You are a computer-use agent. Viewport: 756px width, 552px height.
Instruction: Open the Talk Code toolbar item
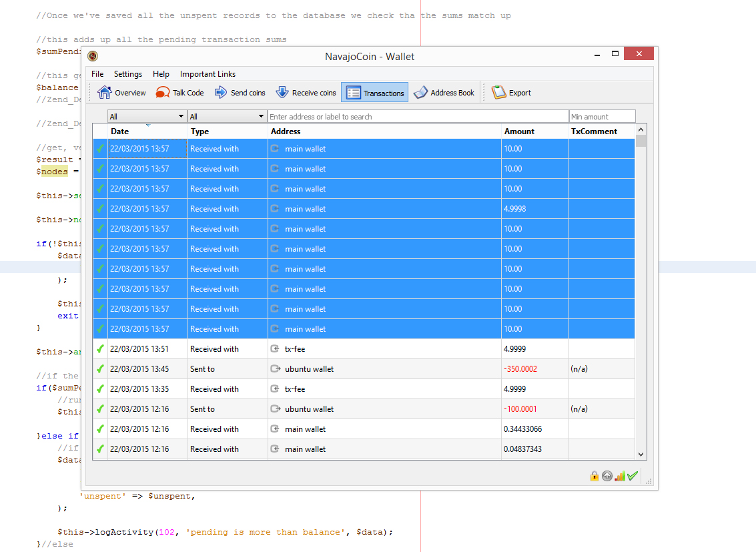tap(180, 93)
